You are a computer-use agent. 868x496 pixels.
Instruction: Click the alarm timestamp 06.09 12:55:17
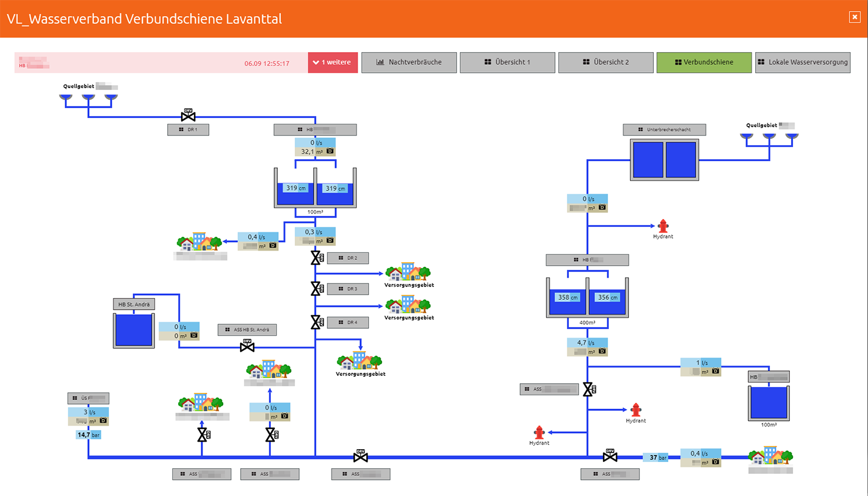pos(267,64)
